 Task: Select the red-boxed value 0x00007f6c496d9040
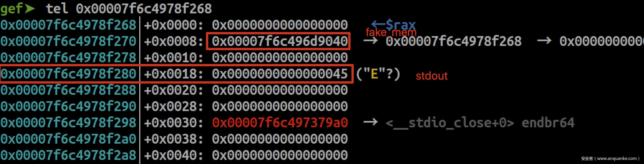pos(280,41)
